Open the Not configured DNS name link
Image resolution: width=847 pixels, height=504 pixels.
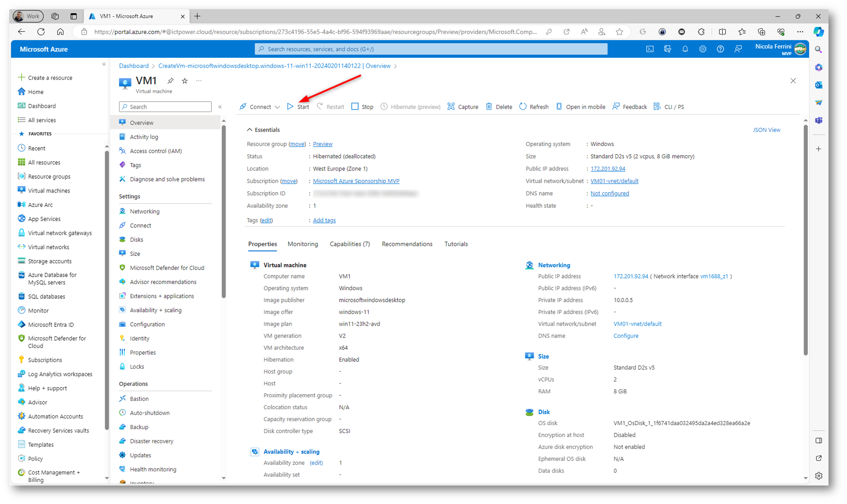click(609, 193)
